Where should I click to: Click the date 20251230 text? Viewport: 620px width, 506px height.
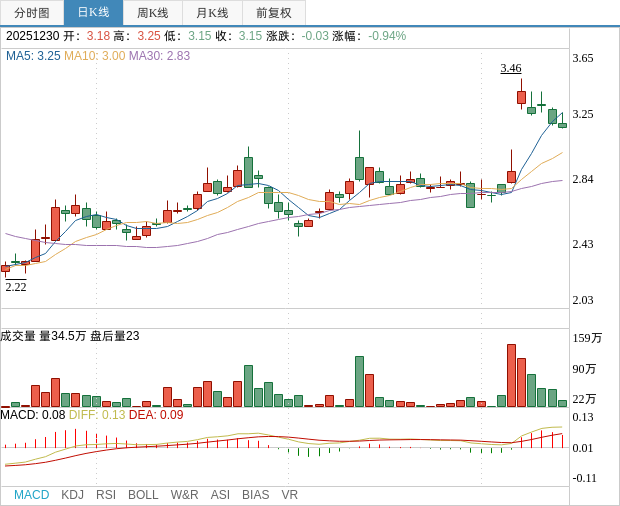[33, 36]
